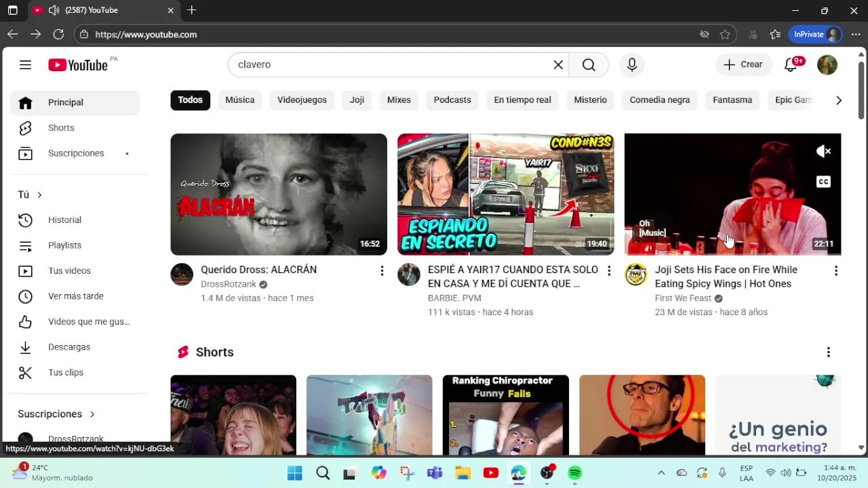Add this page to favorites star
Screen dimensions: 868x488
tap(725, 35)
